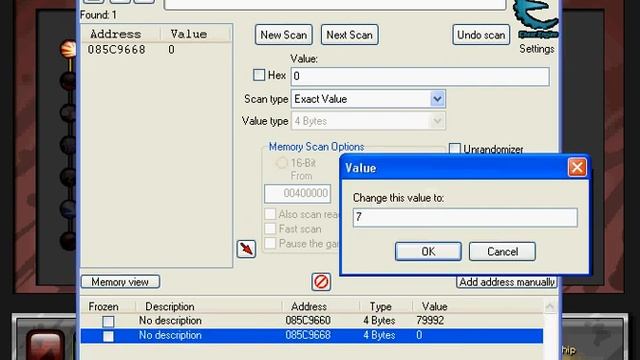Click the Type column header
The image size is (640, 360).
coord(380,307)
